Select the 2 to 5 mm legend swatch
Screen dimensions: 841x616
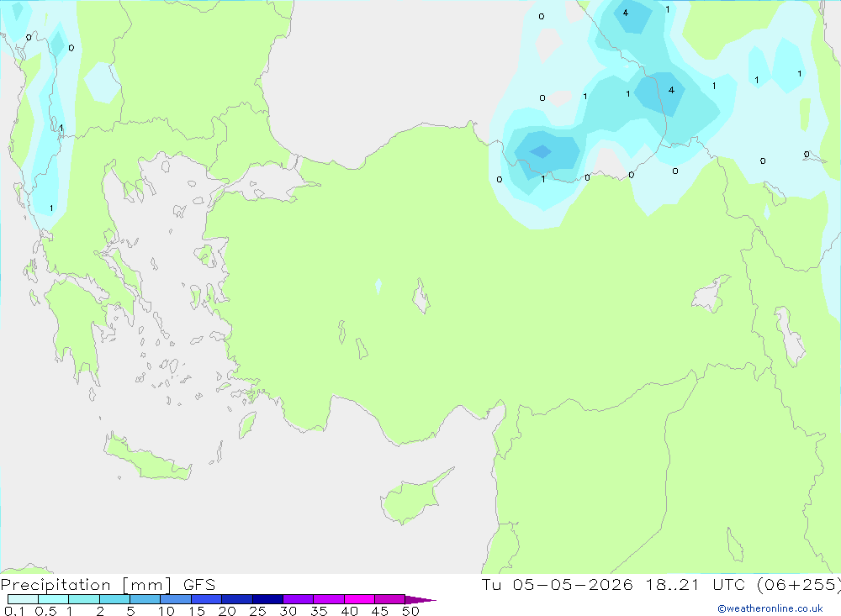(x=114, y=599)
